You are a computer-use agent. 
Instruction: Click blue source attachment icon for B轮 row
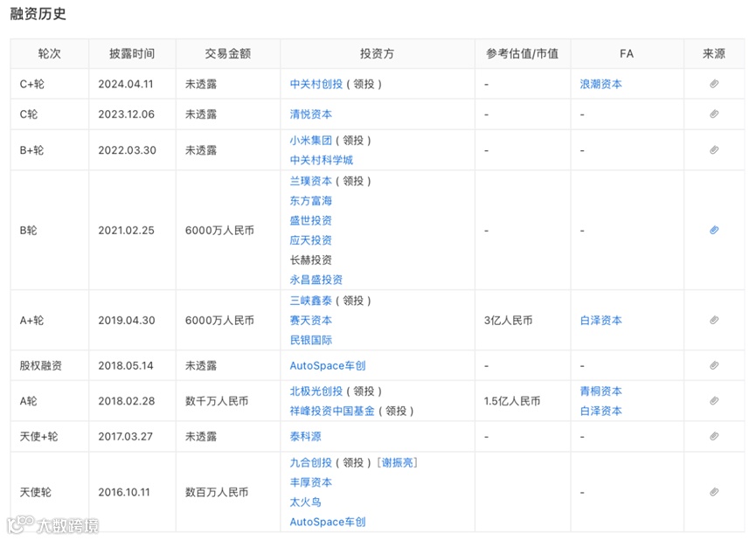(714, 230)
